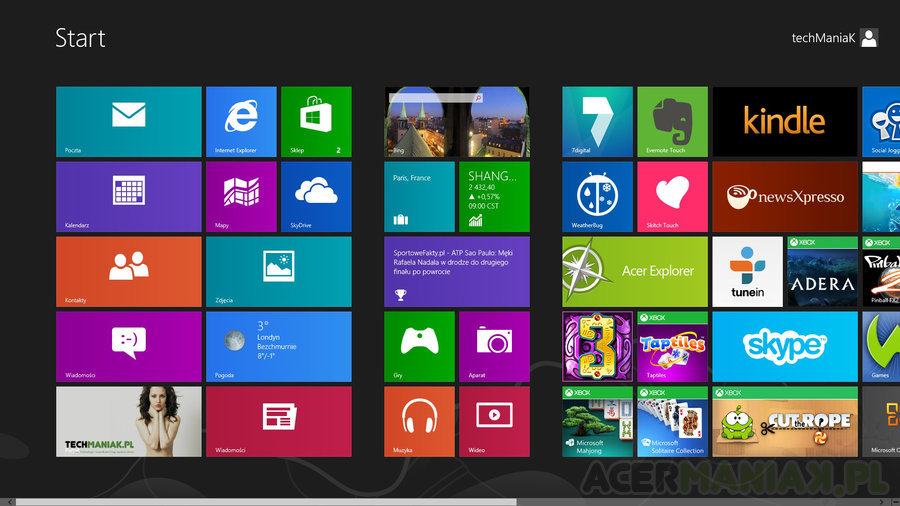The image size is (900, 506).
Task: Launch Internet Explorer tile
Action: (241, 122)
